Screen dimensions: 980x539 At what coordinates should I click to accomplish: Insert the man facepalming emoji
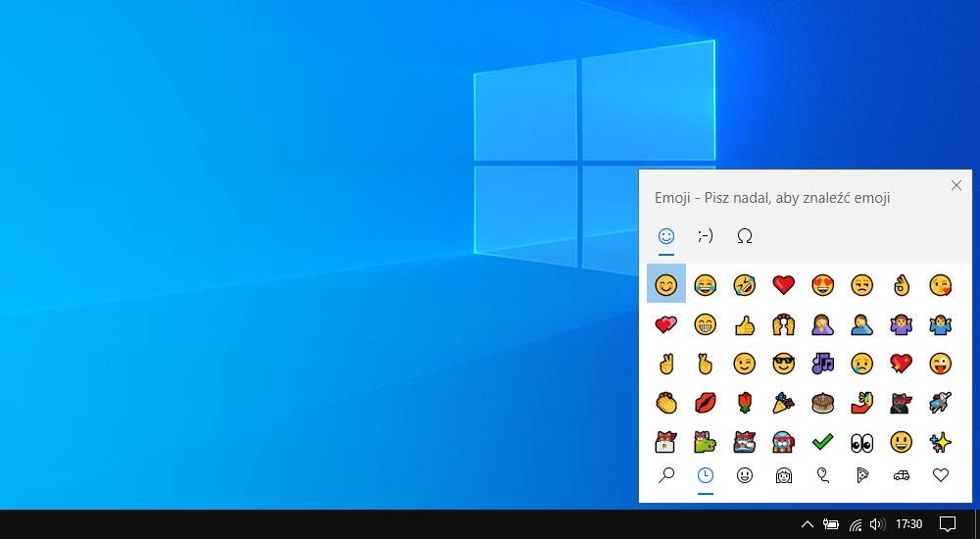click(x=861, y=324)
